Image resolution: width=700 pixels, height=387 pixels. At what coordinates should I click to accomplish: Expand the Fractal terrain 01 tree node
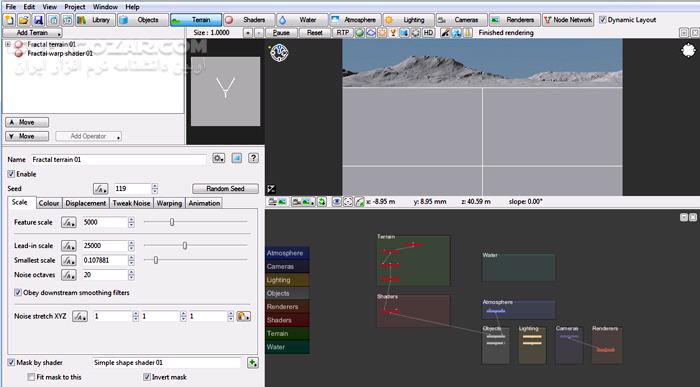(x=8, y=44)
